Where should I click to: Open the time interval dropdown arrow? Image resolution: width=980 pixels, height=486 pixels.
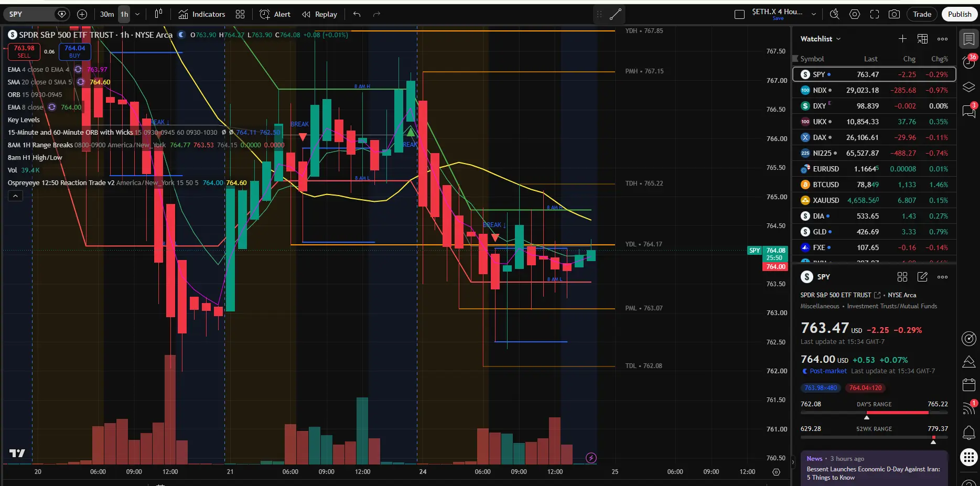[x=137, y=14]
